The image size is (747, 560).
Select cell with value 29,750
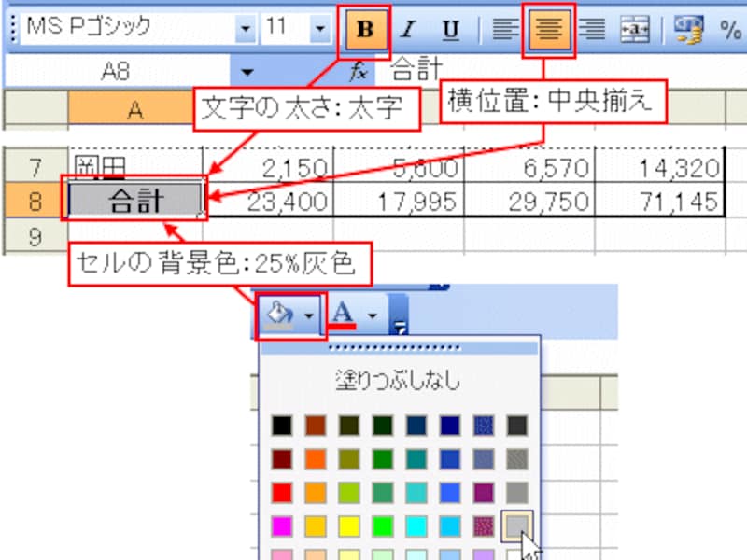529,200
